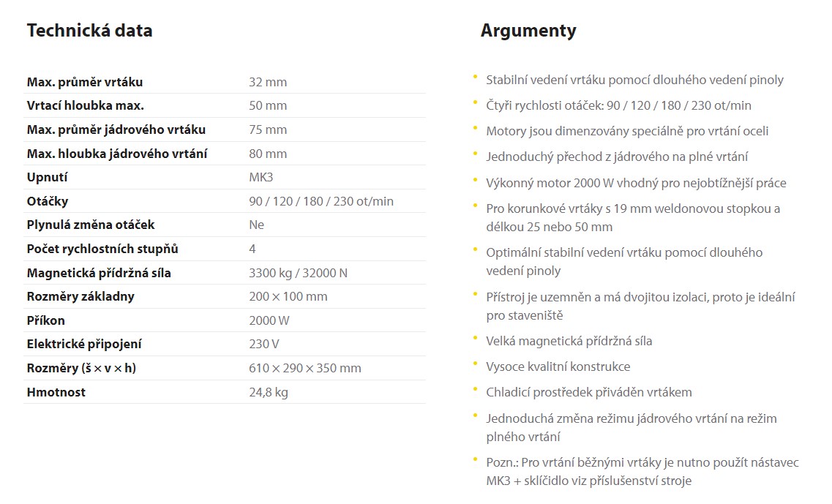
Task: Select the Výkonný motor 2000 W argument
Action: [x=636, y=183]
